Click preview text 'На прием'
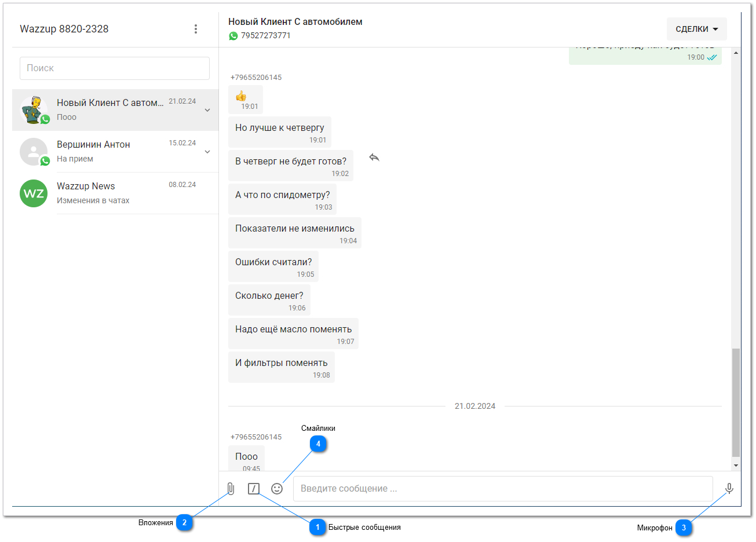The image size is (756, 542). coord(75,159)
